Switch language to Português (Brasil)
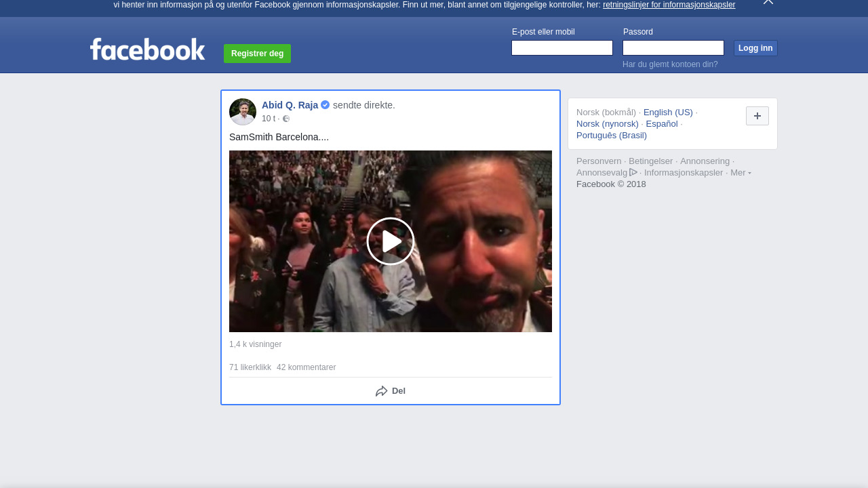 (x=612, y=136)
